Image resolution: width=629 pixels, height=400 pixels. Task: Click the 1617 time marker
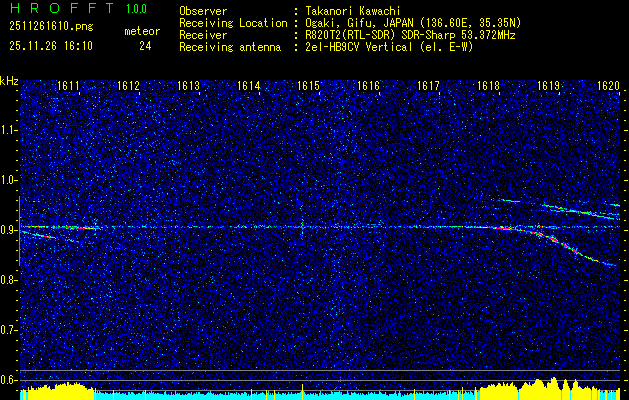428,86
